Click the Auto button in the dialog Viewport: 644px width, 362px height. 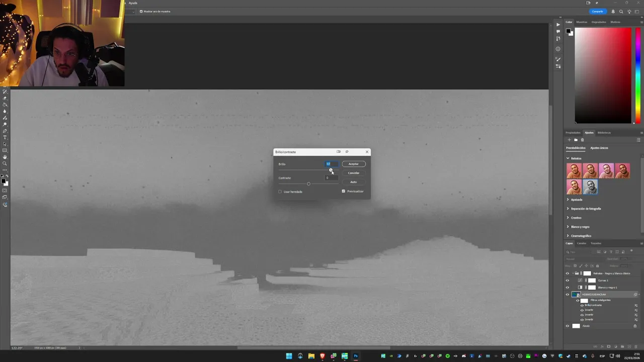(x=354, y=182)
